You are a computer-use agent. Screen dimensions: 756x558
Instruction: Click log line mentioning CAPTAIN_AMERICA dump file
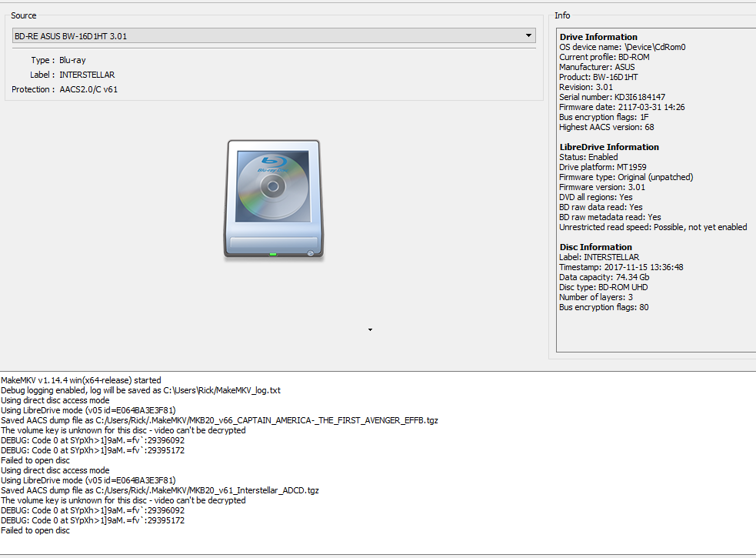tap(219, 420)
